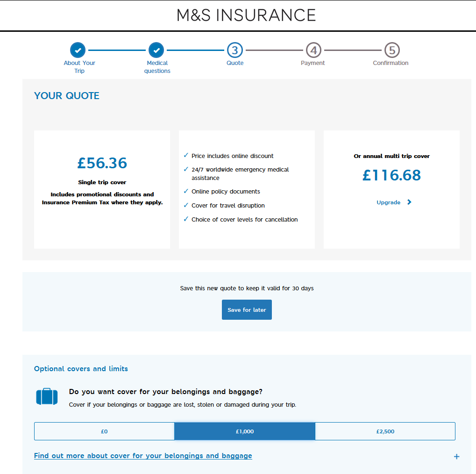476x474 pixels.
Task: Click the £56.36 single trip price
Action: pos(102,163)
